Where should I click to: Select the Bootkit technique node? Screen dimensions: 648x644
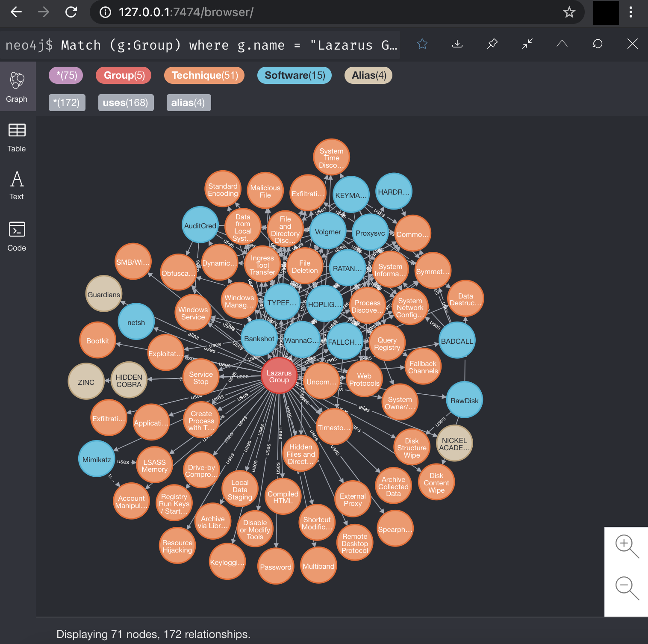(x=98, y=340)
